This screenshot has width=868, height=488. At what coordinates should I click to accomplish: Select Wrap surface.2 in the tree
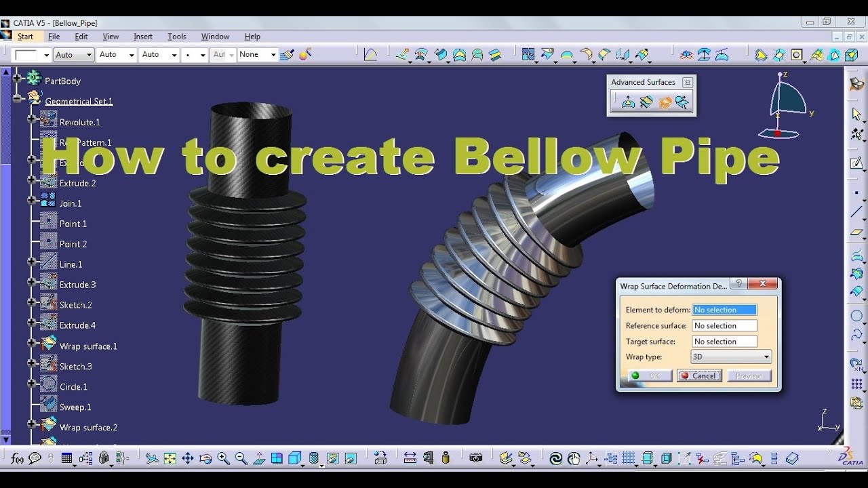click(88, 428)
